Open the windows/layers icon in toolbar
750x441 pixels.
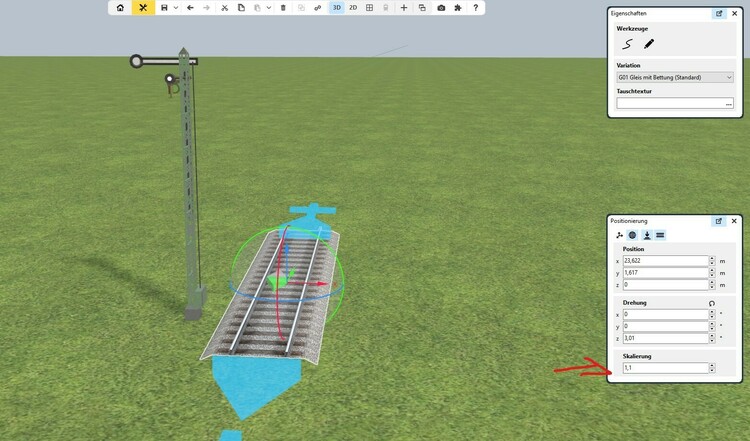point(422,8)
